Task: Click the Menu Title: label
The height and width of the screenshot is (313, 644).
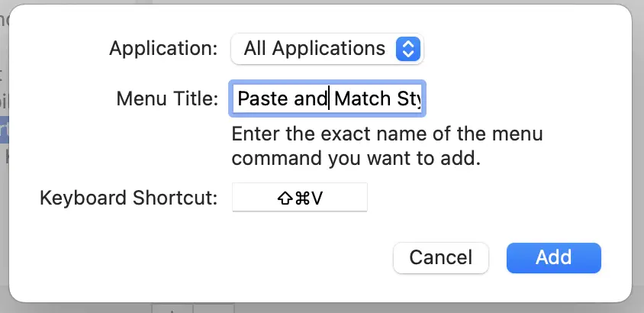Action: (167, 99)
